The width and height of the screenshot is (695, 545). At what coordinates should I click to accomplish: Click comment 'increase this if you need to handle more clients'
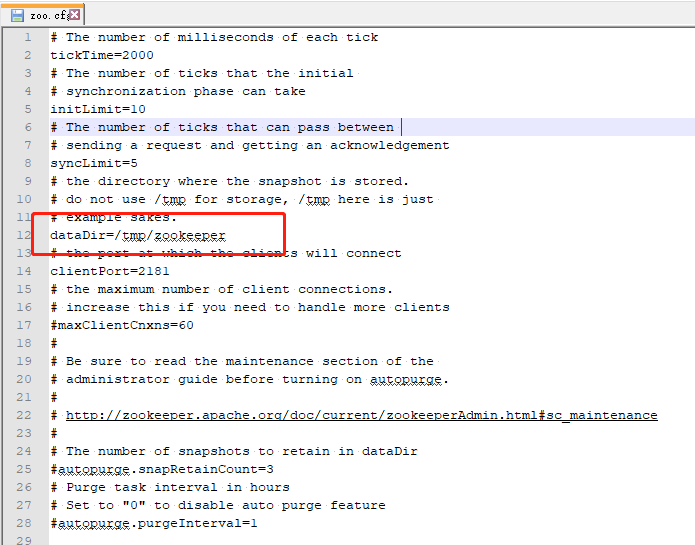click(x=258, y=308)
